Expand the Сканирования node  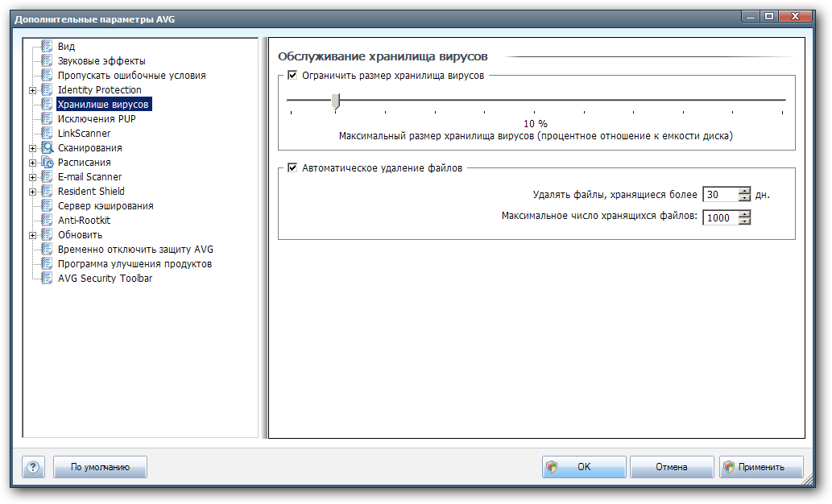point(32,149)
